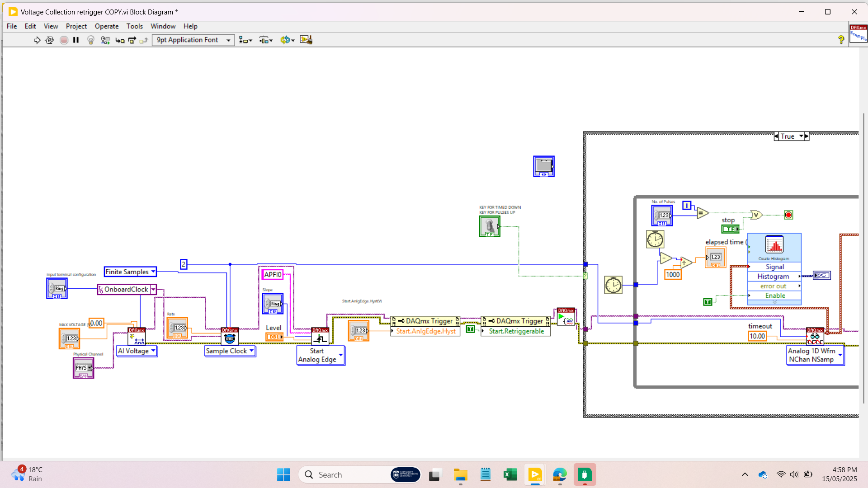Select the DAQmx Read VI icon

[x=815, y=337]
